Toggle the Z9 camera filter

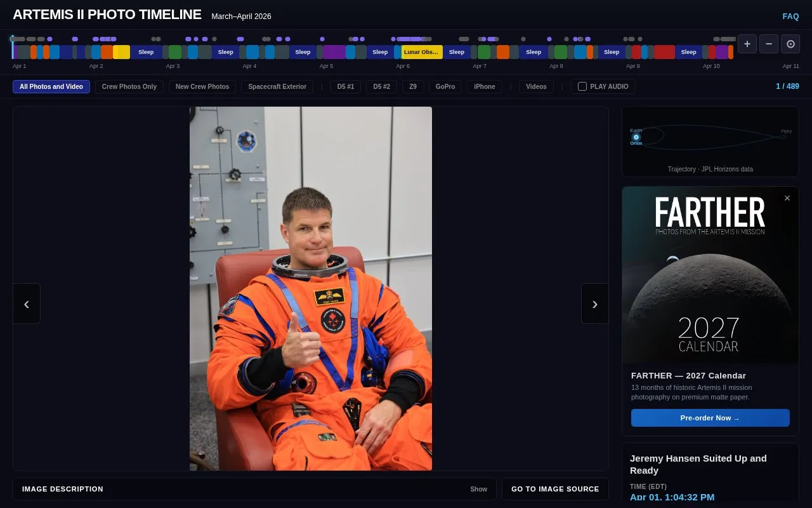click(x=413, y=86)
